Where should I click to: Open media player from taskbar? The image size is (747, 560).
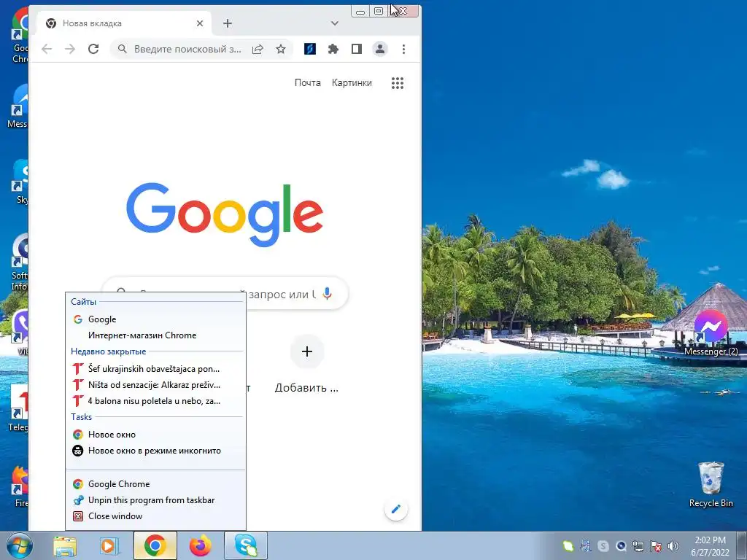coord(109,545)
